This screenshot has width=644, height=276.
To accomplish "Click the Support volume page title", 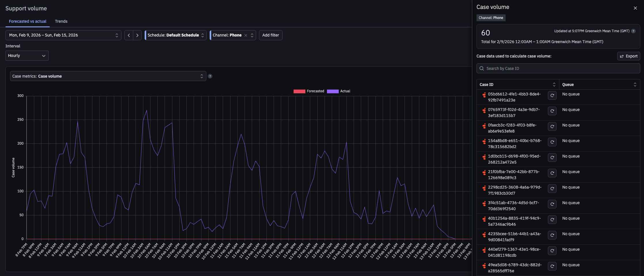I will tap(26, 9).
